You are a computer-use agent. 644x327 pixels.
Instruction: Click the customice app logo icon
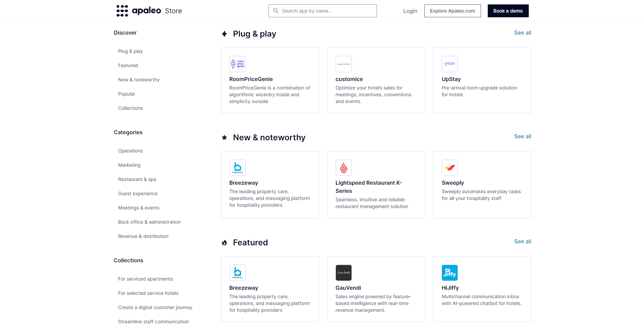point(343,64)
